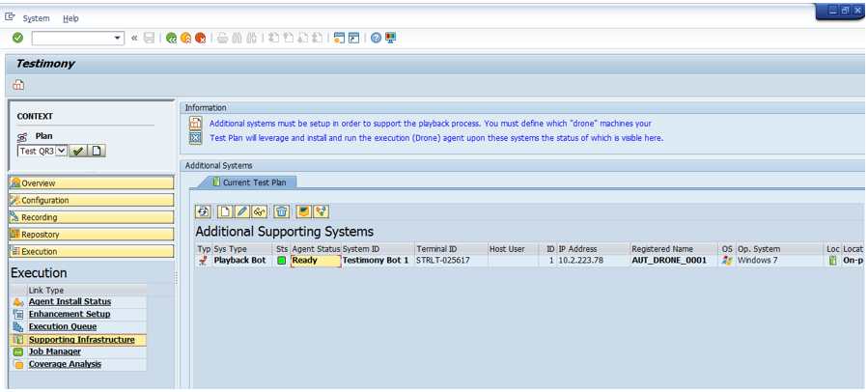Click the First Page icon

(x=273, y=39)
